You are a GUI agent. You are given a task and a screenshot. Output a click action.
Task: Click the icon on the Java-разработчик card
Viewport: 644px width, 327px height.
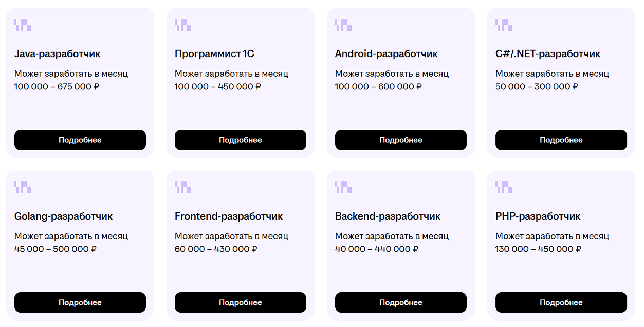[x=23, y=25]
